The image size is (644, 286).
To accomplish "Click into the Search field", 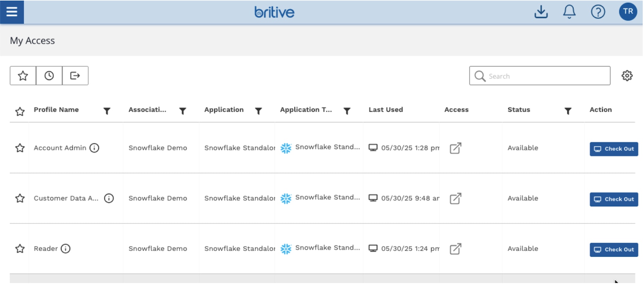I will (540, 76).
